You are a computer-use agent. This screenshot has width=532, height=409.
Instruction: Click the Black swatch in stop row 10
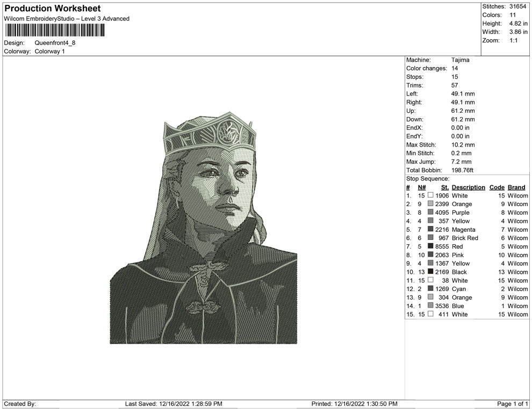[x=430, y=272]
